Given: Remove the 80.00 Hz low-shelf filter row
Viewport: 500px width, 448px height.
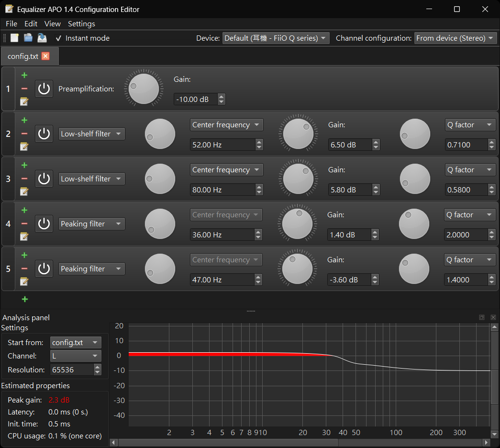Looking at the screenshot, I should click(24, 179).
